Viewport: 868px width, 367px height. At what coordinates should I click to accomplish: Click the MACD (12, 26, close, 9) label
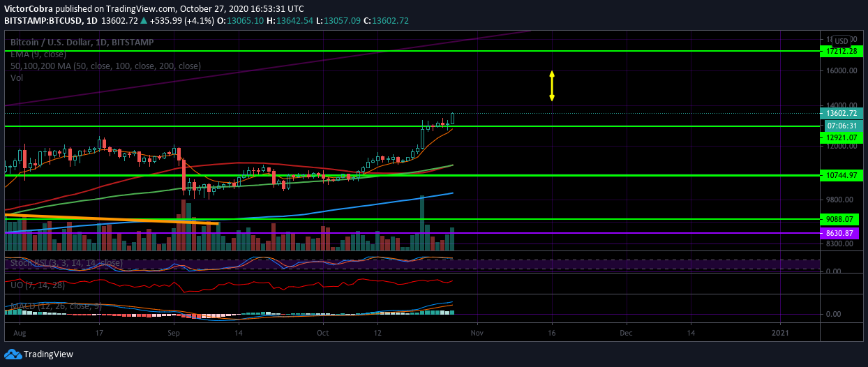(56, 306)
